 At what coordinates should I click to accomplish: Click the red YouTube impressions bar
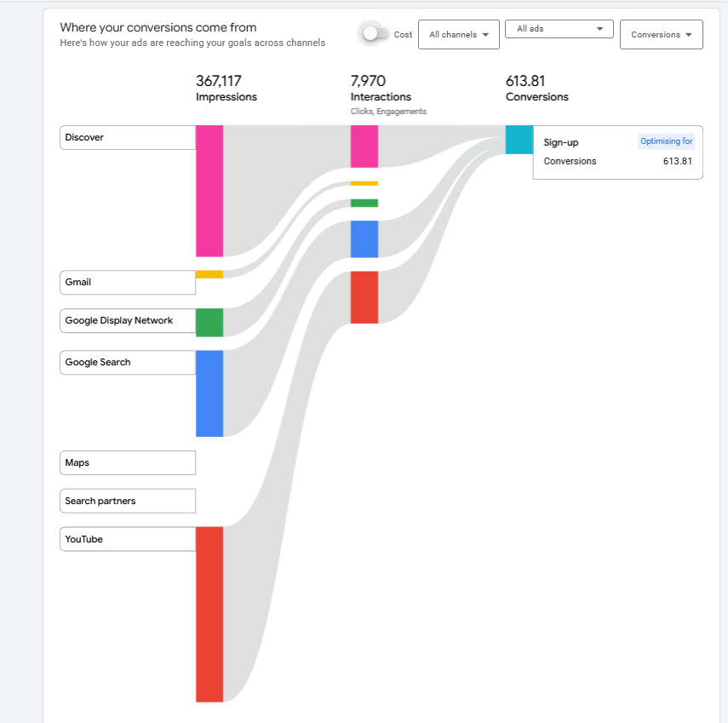(x=209, y=614)
